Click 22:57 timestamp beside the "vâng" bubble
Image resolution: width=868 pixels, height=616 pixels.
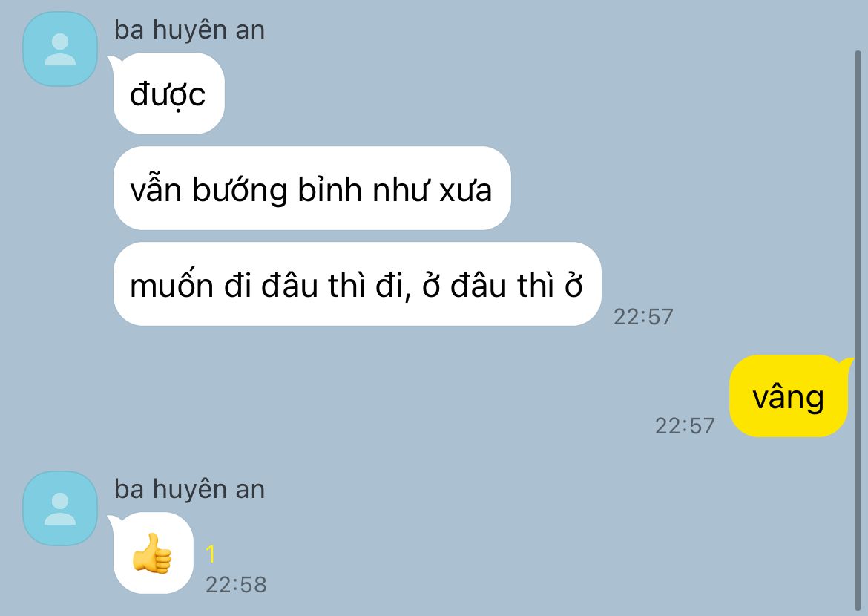tap(685, 425)
